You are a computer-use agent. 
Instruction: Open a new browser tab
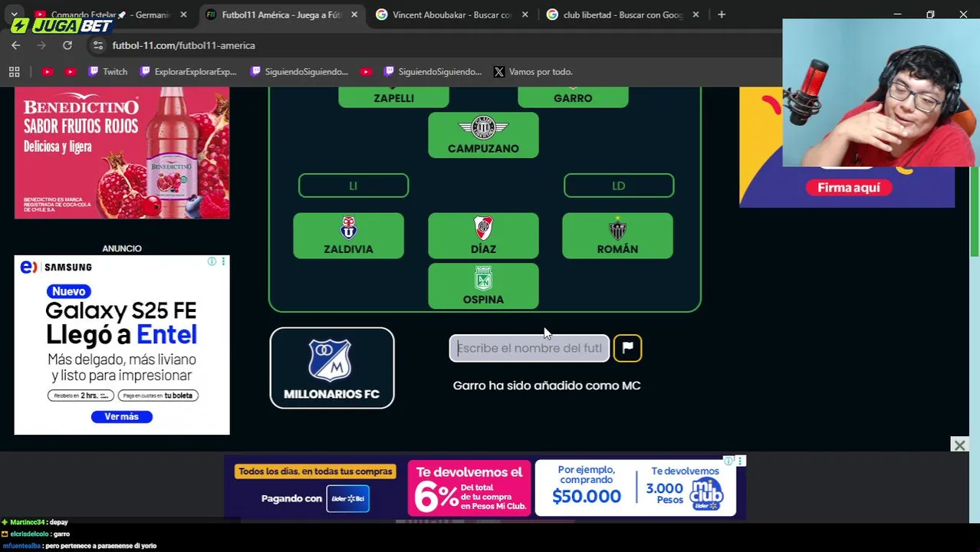pos(722,15)
